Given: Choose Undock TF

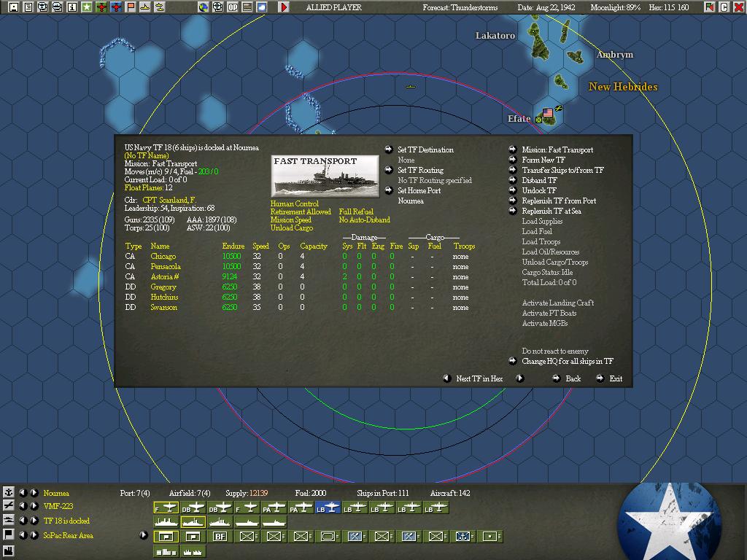Looking at the screenshot, I should [x=539, y=190].
